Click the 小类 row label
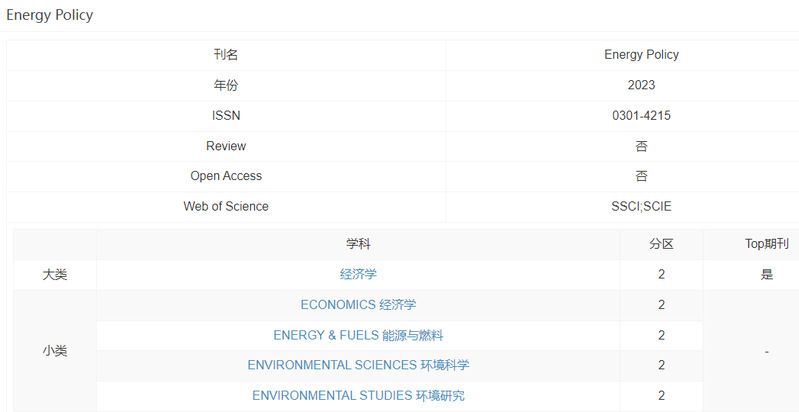 (55, 351)
